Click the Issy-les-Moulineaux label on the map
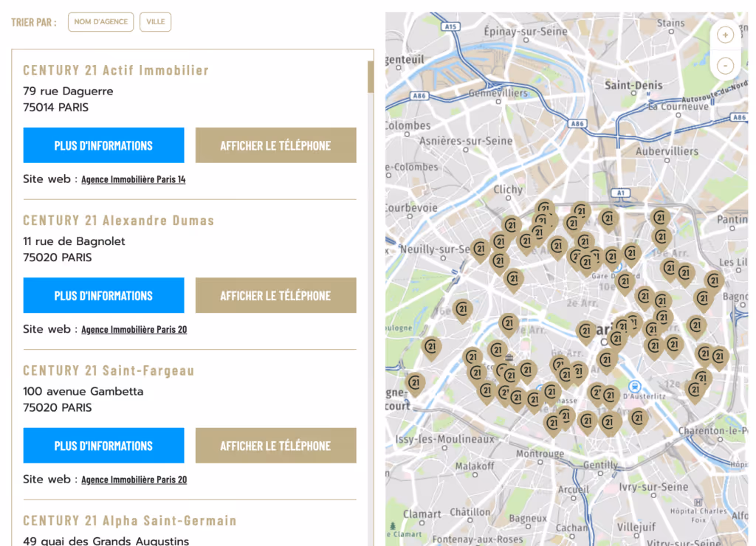The height and width of the screenshot is (546, 756). tap(444, 439)
